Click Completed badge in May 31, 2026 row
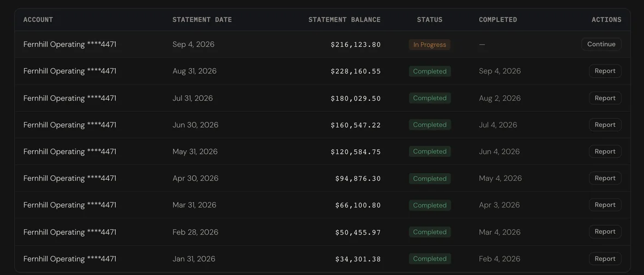644x275 pixels. [x=430, y=151]
